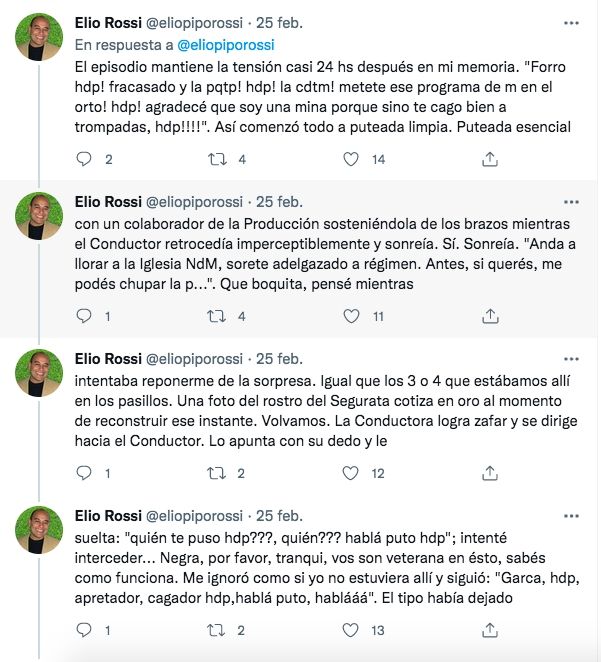Like the first tweet with 14 likes

point(351,159)
